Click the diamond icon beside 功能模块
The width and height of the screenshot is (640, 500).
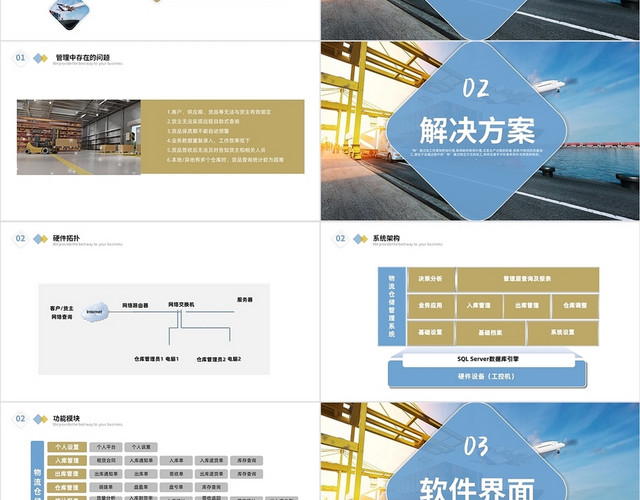40,419
